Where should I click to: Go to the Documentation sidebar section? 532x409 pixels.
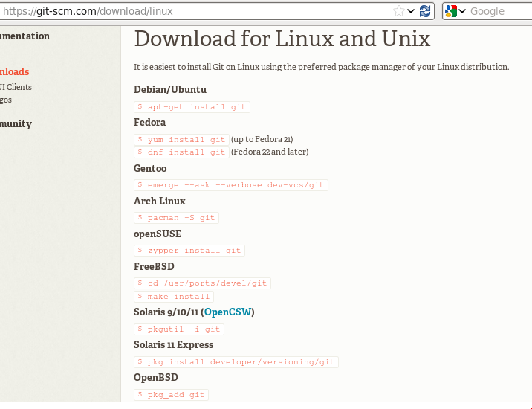25,36
